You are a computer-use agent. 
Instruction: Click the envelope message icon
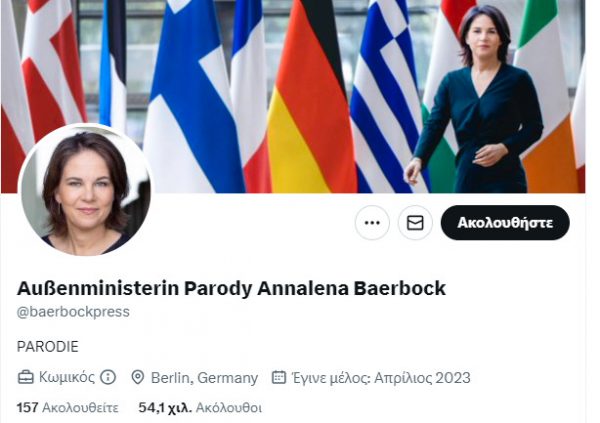pyautogui.click(x=415, y=222)
